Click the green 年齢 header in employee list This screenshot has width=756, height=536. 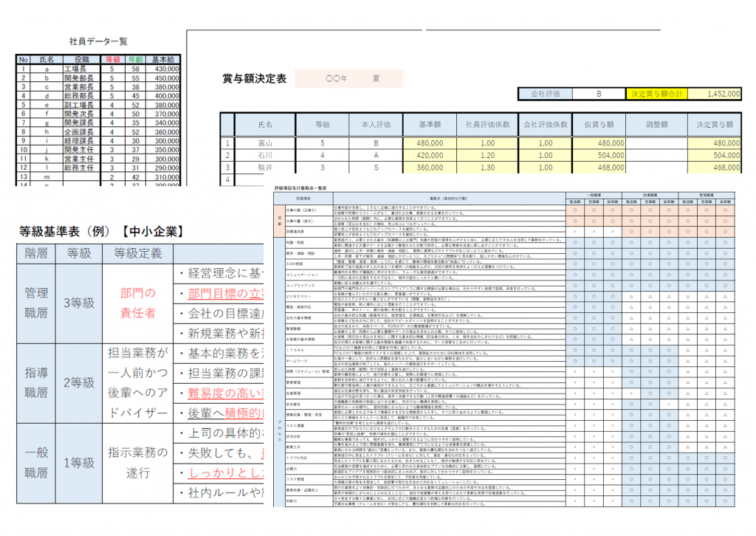[135, 59]
